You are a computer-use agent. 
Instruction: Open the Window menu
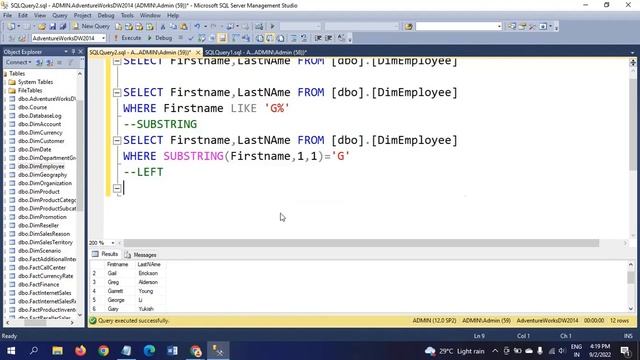(150, 16)
